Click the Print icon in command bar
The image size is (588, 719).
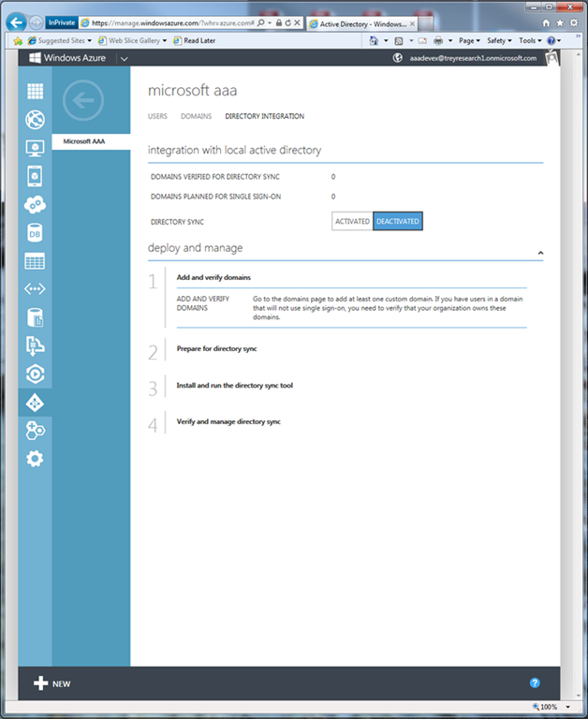[438, 41]
